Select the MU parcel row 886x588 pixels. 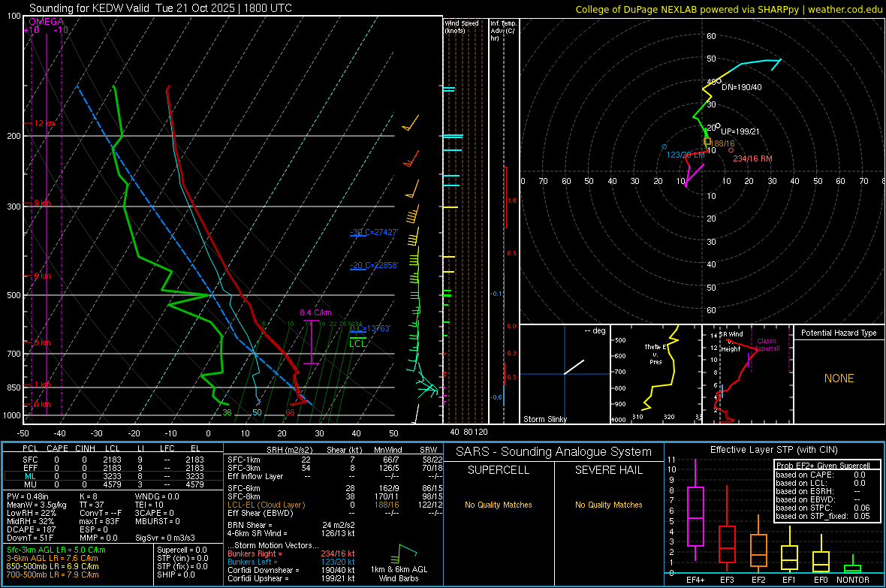[x=113, y=484]
